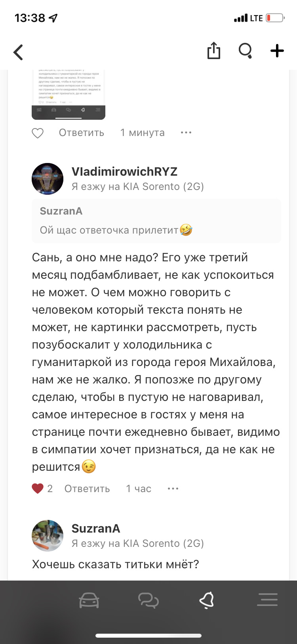Tap the quoted SuzranA message block
This screenshot has height=644, width=297.
point(156,221)
